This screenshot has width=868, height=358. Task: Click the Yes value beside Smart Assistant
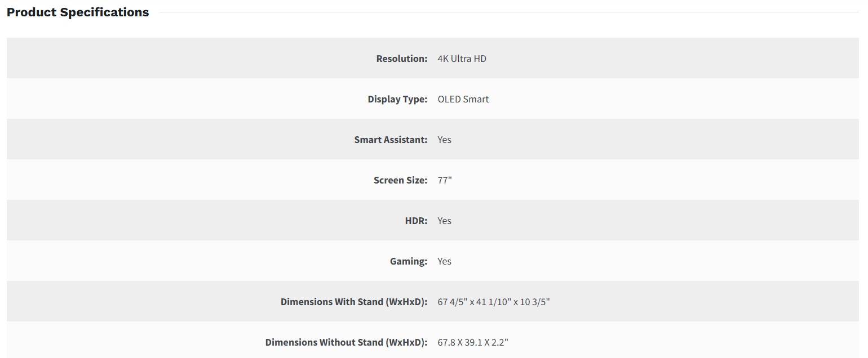tap(444, 140)
